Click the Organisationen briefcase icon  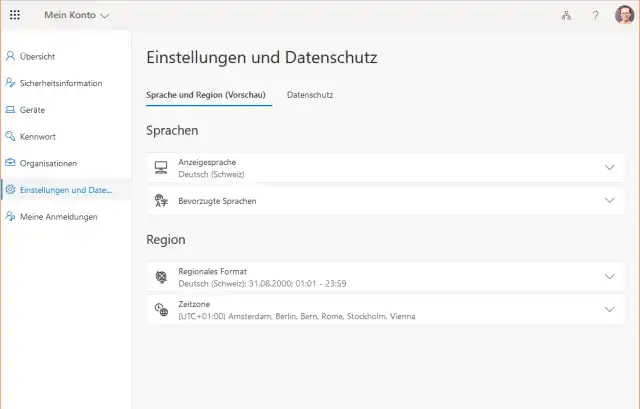10,163
